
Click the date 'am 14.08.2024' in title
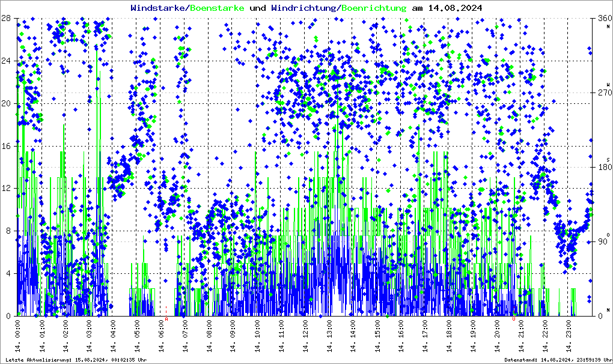click(x=447, y=8)
